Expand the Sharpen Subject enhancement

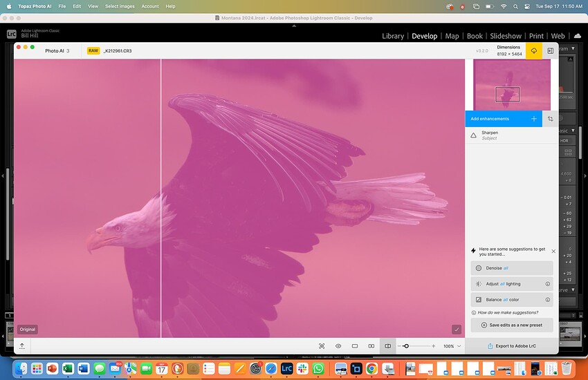click(512, 135)
